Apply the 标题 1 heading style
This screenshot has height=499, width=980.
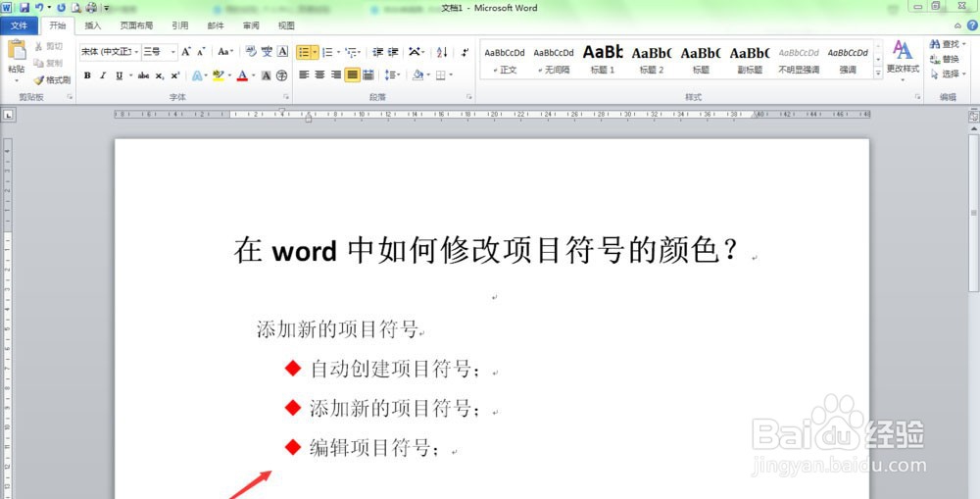[x=603, y=60]
